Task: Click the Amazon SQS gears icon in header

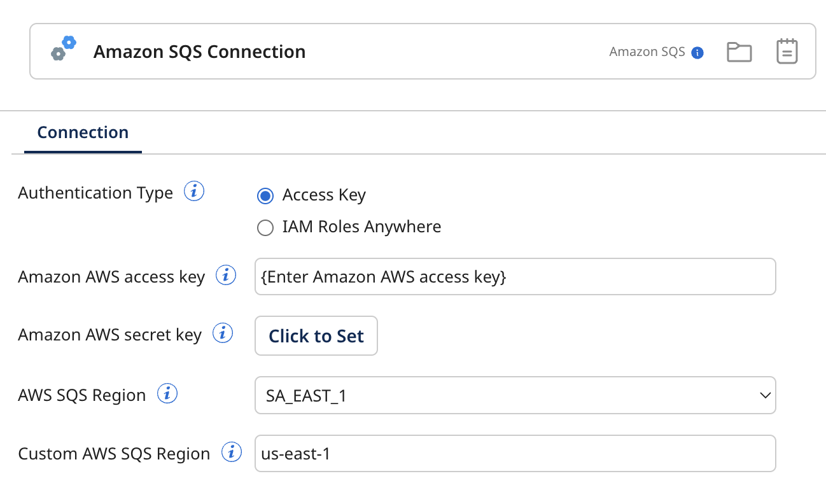Action: [64, 48]
